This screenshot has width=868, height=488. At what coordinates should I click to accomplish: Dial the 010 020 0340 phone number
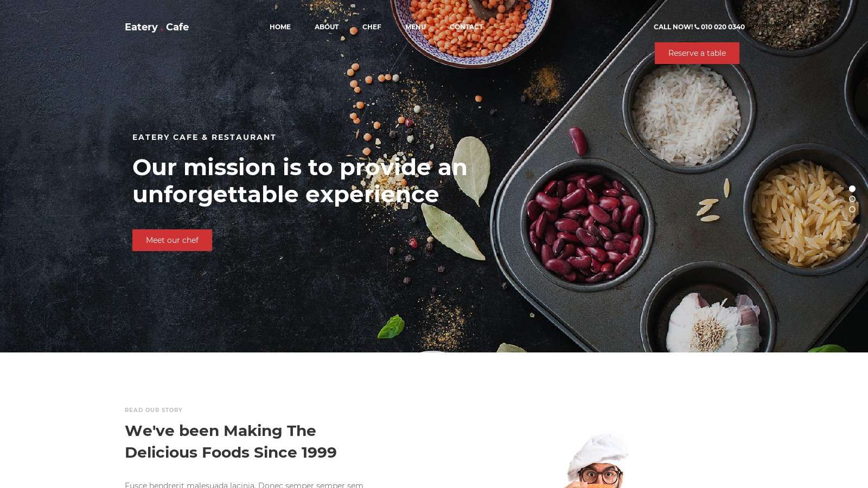723,27
